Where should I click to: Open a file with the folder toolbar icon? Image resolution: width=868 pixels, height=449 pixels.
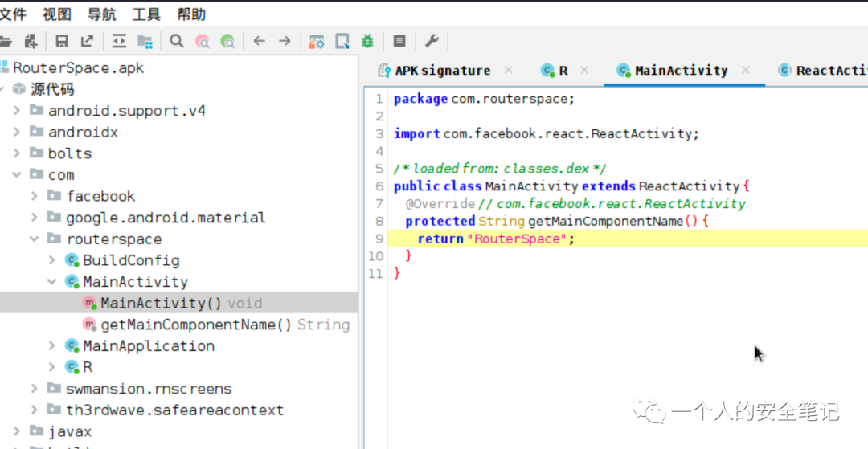point(5,41)
